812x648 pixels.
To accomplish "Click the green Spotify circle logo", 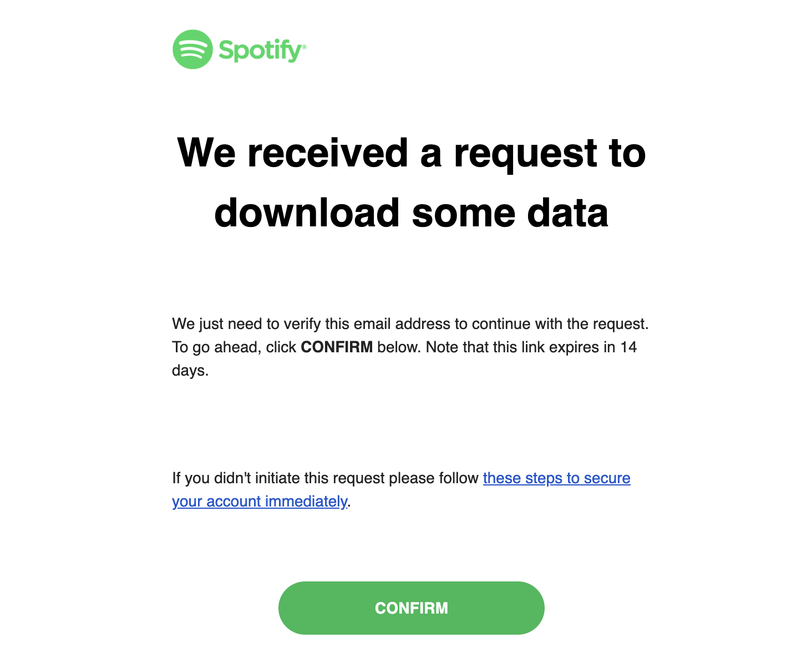I will point(192,49).
